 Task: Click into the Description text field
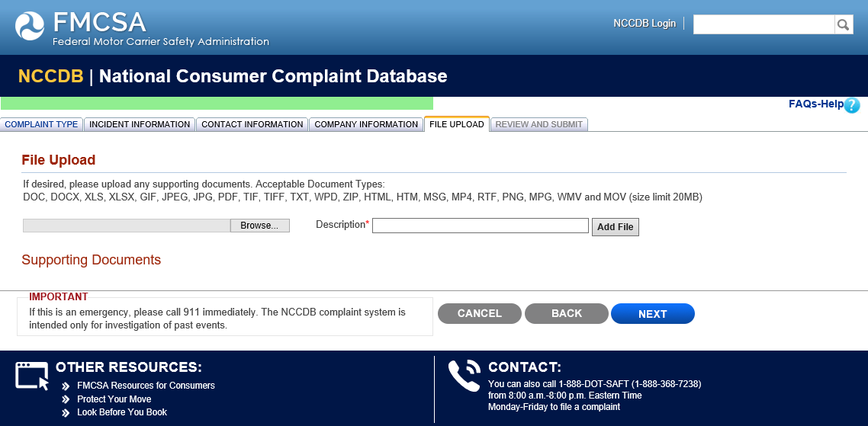(x=480, y=226)
